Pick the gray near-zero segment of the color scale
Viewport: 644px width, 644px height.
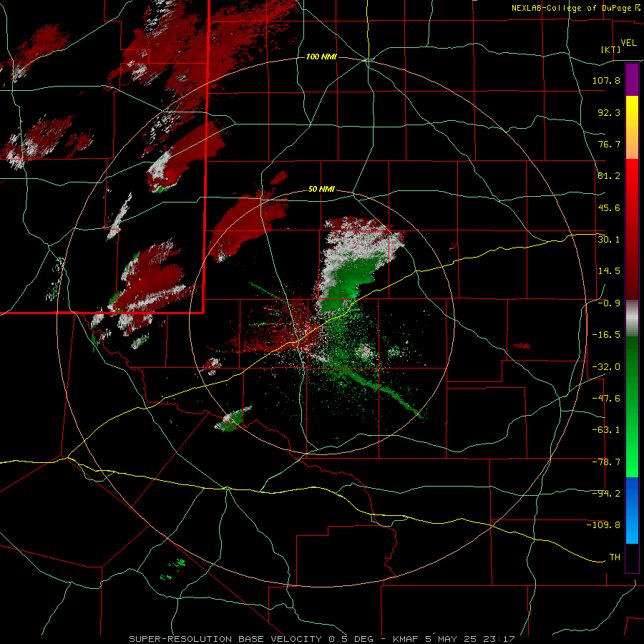[632, 318]
